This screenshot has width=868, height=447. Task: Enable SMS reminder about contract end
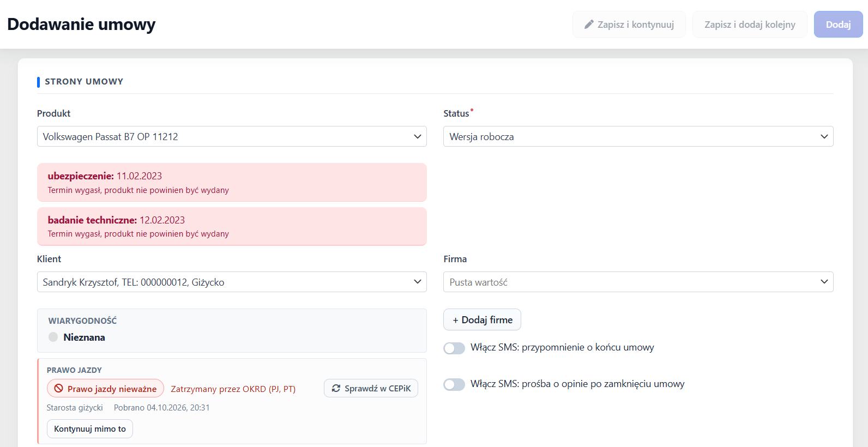coord(454,348)
